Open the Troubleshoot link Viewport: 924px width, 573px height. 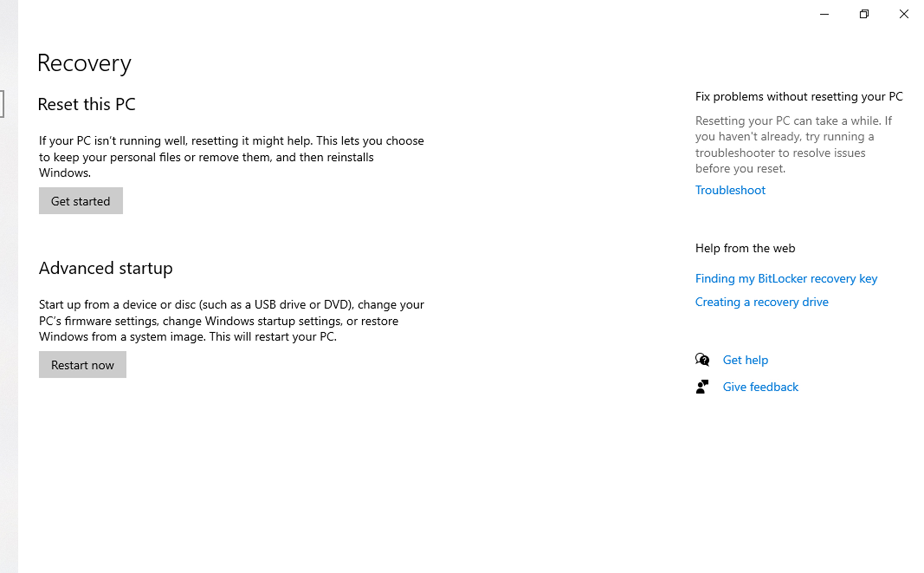click(730, 190)
